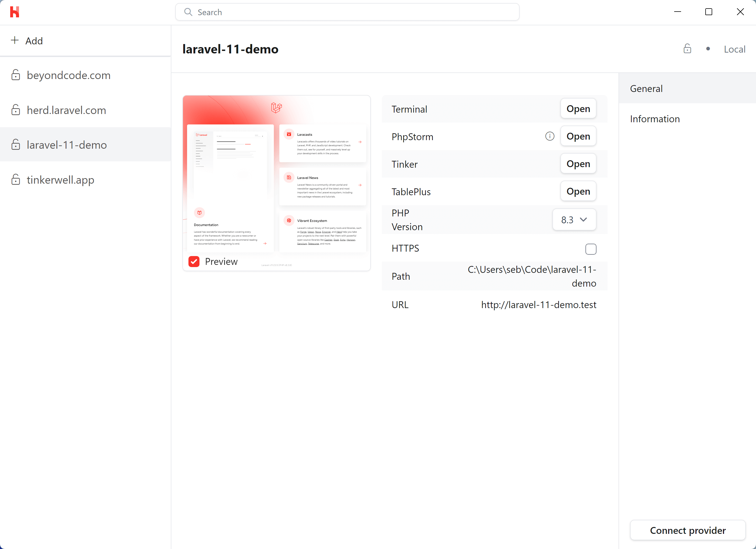Click the search magnifier icon
Image resolution: width=756 pixels, height=549 pixels.
(x=188, y=12)
